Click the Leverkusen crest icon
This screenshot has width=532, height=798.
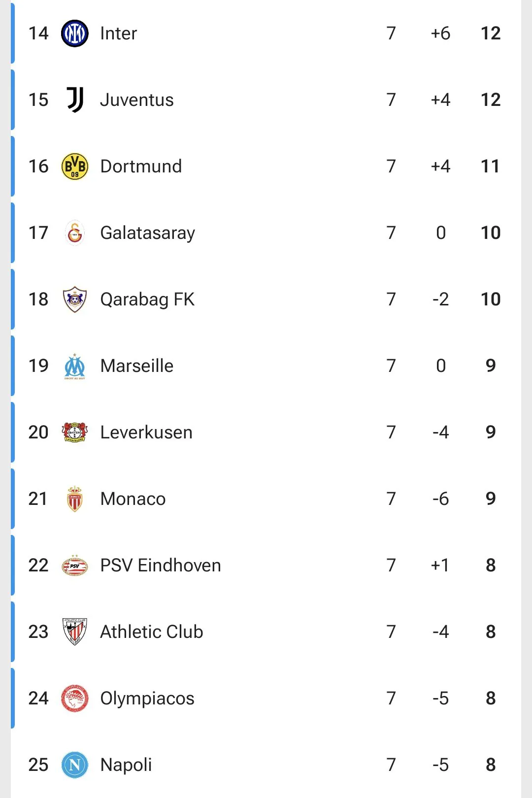(75, 432)
